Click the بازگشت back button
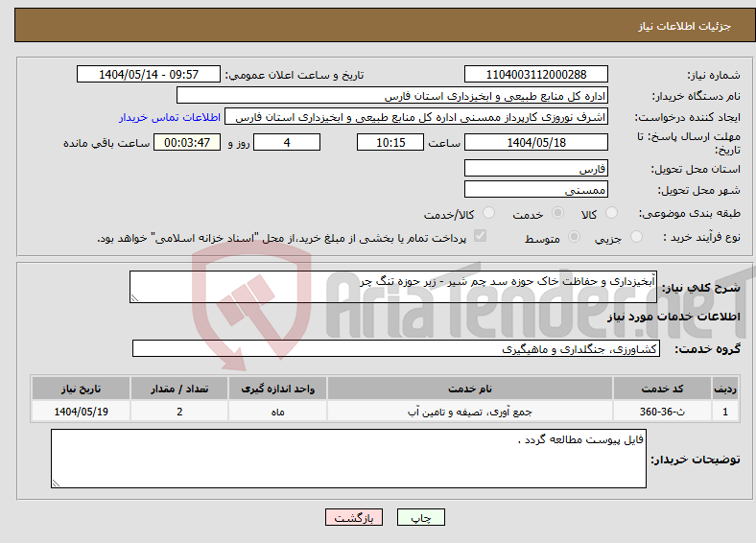 click(354, 517)
